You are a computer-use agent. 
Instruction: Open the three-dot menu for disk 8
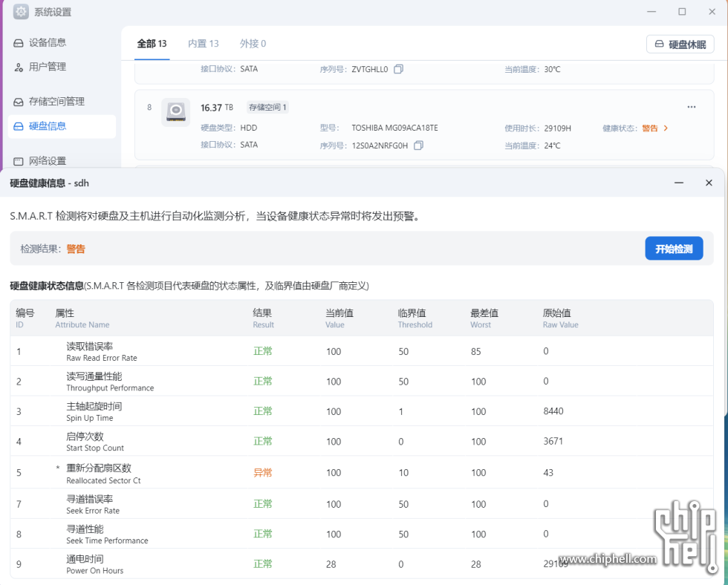pyautogui.click(x=691, y=107)
